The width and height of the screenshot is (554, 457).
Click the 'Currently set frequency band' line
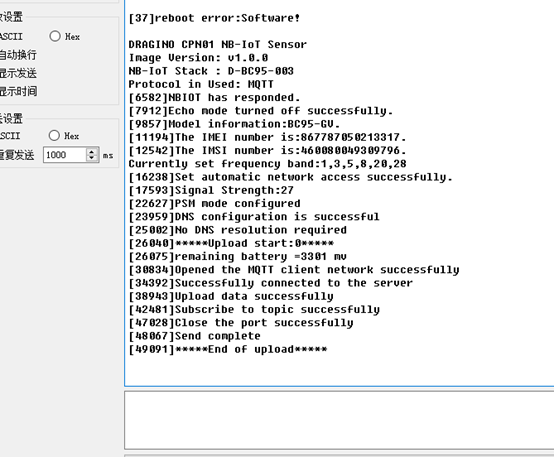[x=267, y=164]
